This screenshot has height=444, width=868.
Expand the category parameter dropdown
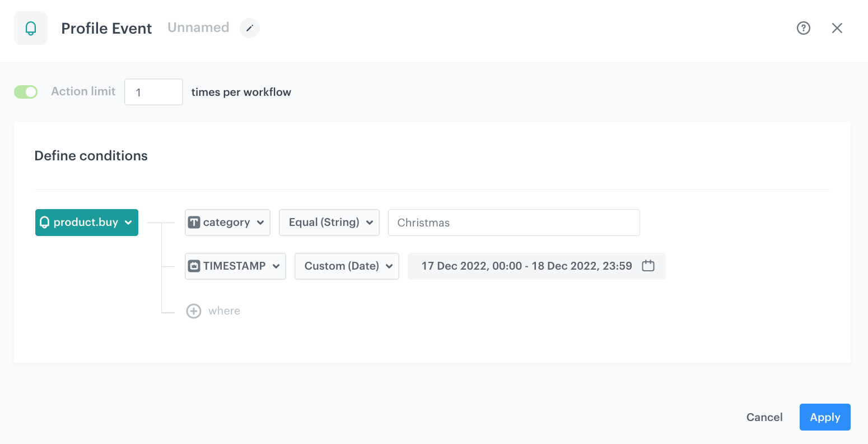(x=227, y=223)
